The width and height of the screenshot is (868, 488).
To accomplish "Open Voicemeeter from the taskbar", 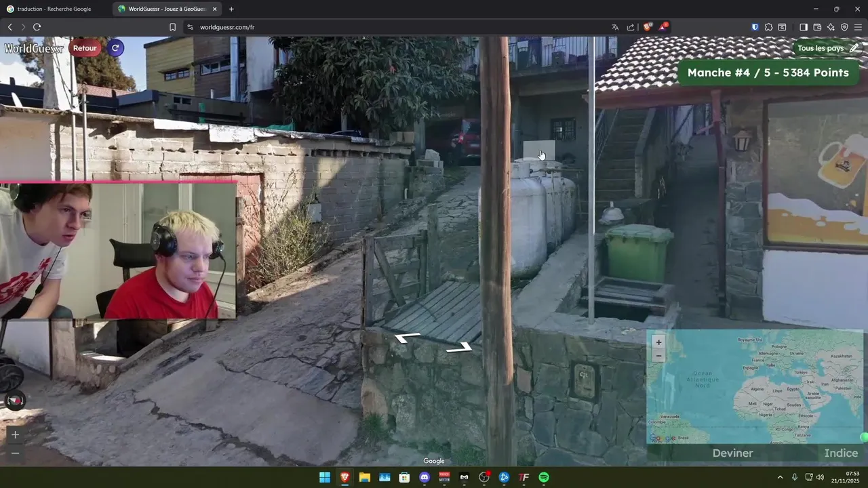I will 445,477.
